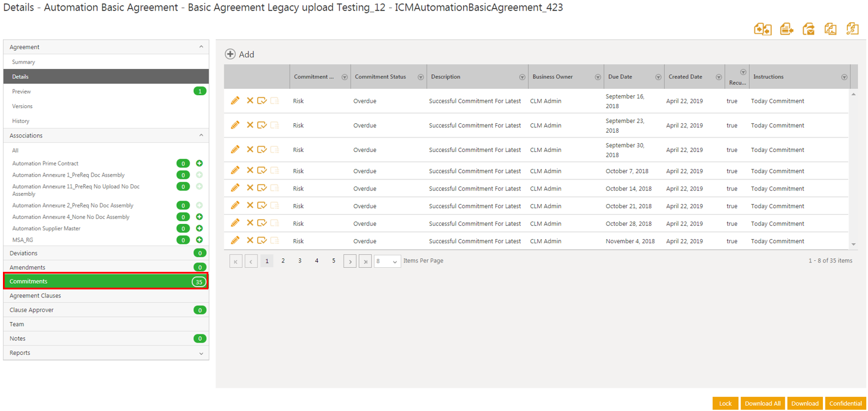The image size is (868, 411).
Task: Expand the Reports section
Action: pyautogui.click(x=201, y=353)
